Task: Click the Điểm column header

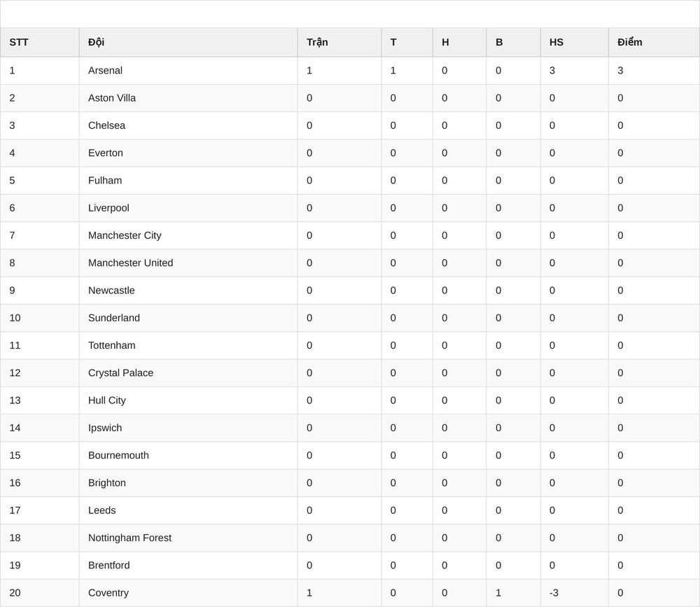Action: (x=654, y=43)
